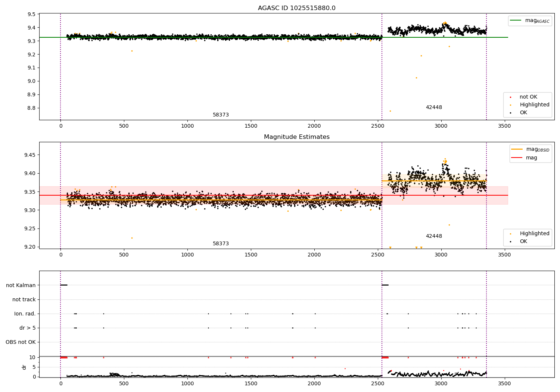This screenshot has width=560, height=392.
Task: Click obsid label '42448' in middle plot
Action: pyautogui.click(x=434, y=236)
